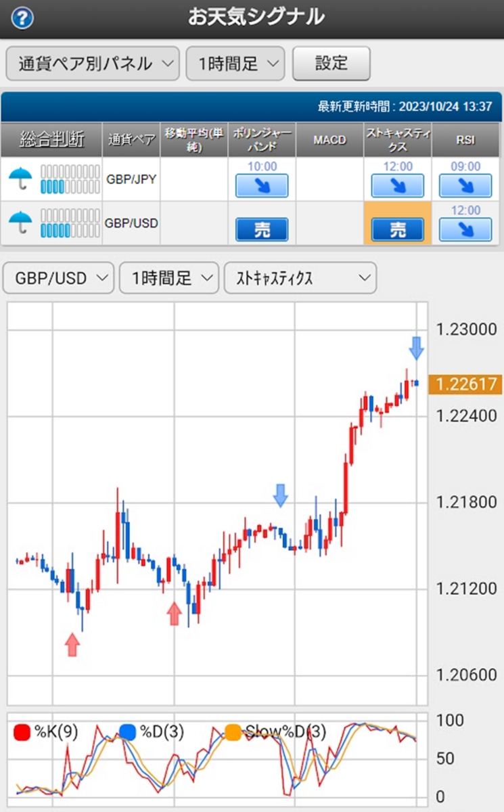Click GBP/JPY RSI down-arrow signal
Image resolution: width=504 pixels, height=812 pixels.
[x=465, y=185]
